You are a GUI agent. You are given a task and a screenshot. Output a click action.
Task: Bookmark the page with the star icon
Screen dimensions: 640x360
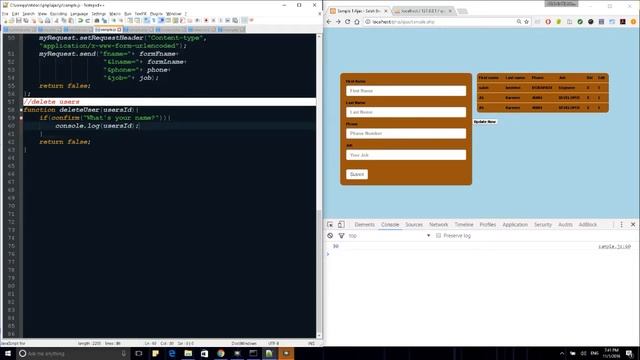click(527, 22)
